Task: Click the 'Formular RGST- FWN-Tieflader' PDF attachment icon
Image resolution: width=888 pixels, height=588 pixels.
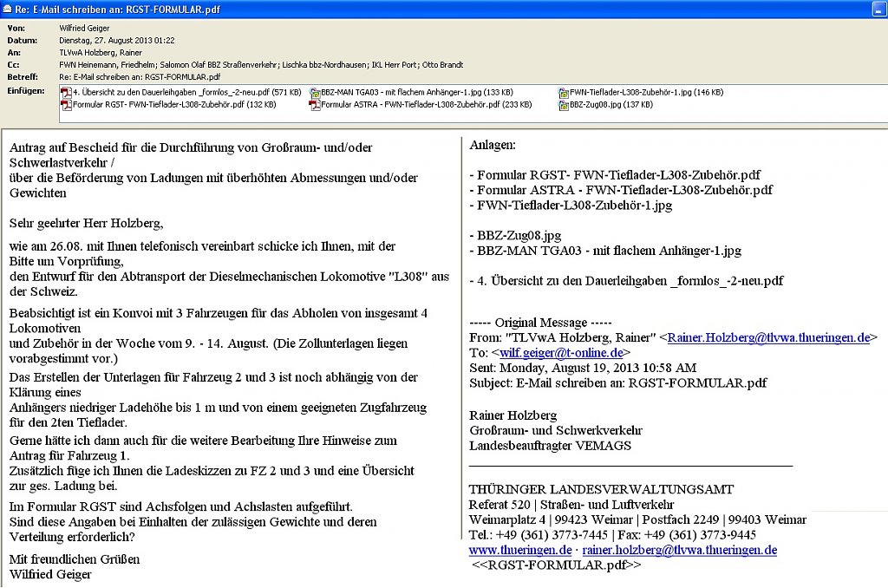Action: click(x=68, y=104)
